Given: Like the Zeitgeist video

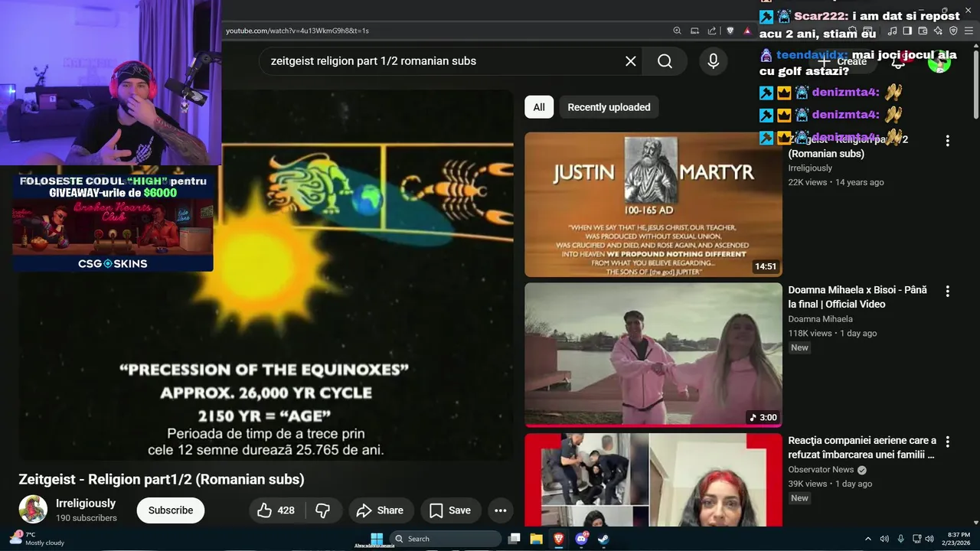Looking at the screenshot, I should pyautogui.click(x=276, y=510).
